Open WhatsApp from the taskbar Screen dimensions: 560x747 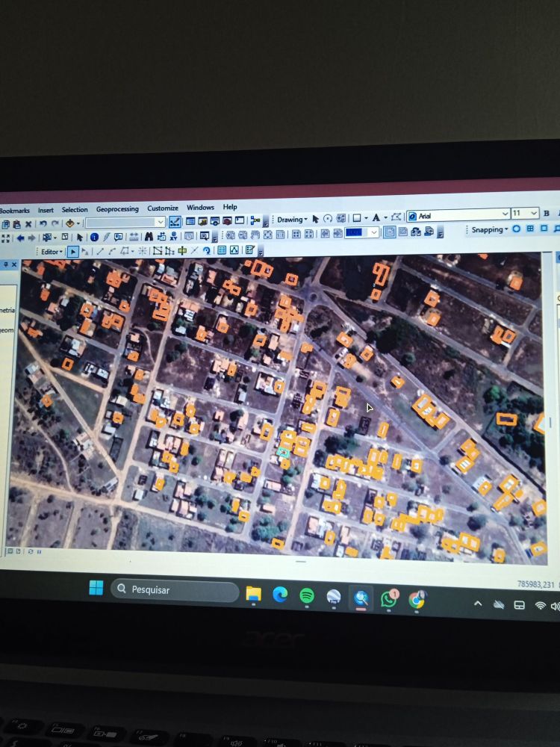pyautogui.click(x=388, y=598)
